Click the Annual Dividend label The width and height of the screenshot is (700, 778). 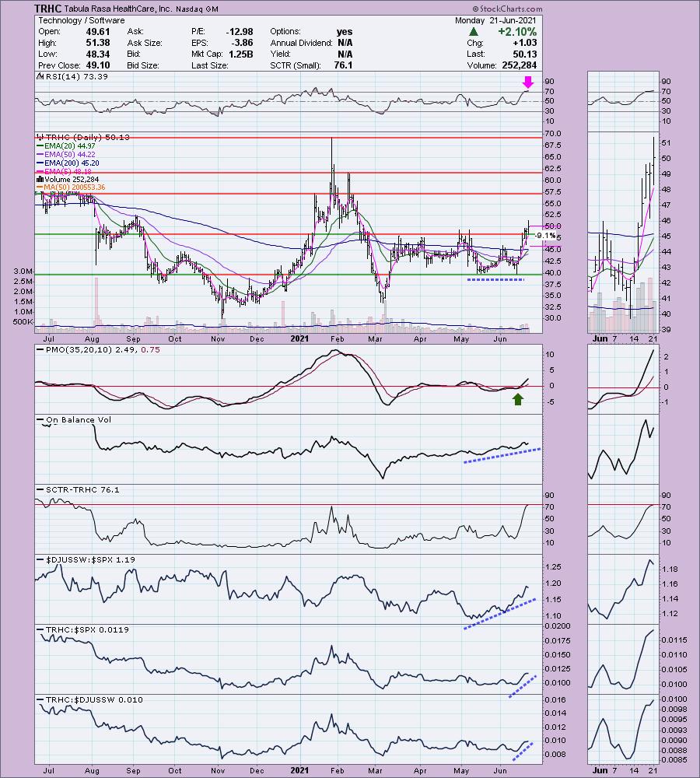coord(302,43)
